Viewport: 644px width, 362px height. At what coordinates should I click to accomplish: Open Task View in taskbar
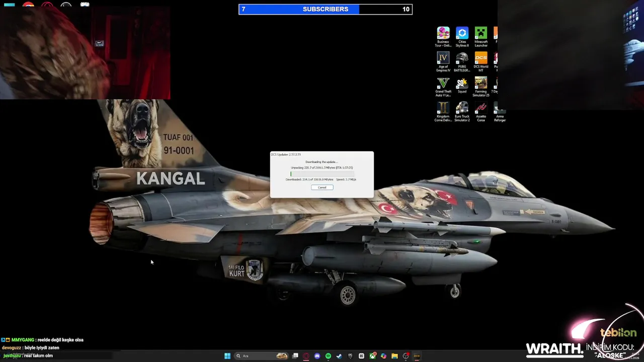tap(295, 356)
